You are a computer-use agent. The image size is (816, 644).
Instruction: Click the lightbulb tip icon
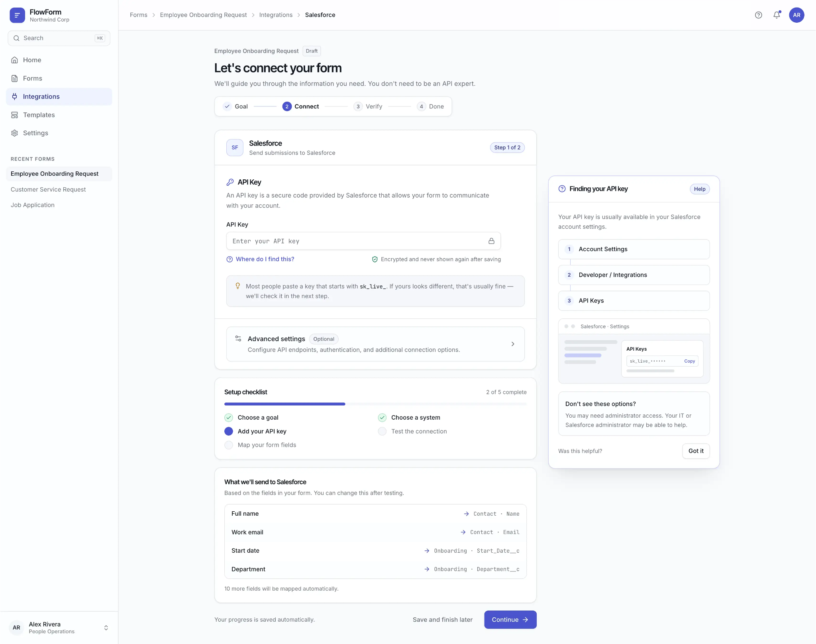tap(237, 286)
